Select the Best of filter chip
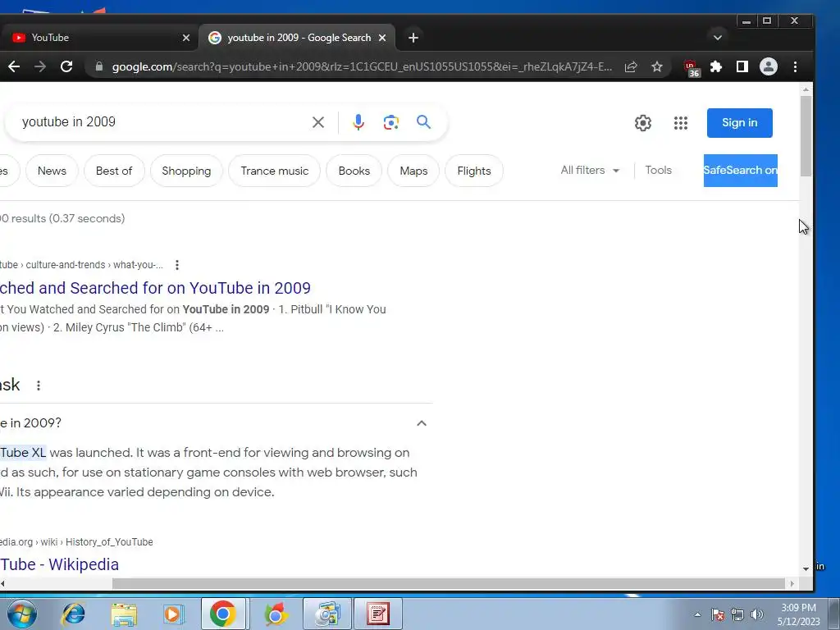840x630 pixels. (114, 171)
